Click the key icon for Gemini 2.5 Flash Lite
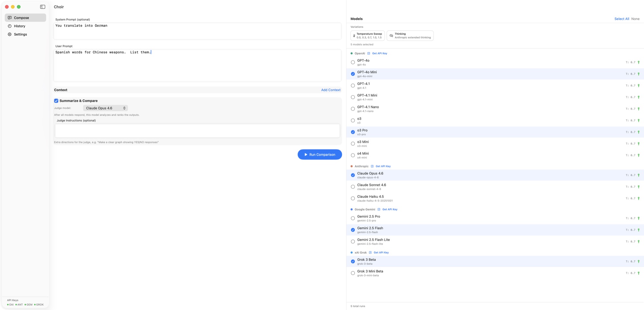 point(639,241)
